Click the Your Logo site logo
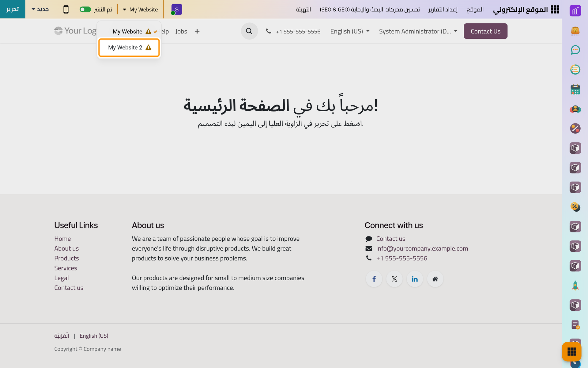 click(75, 31)
